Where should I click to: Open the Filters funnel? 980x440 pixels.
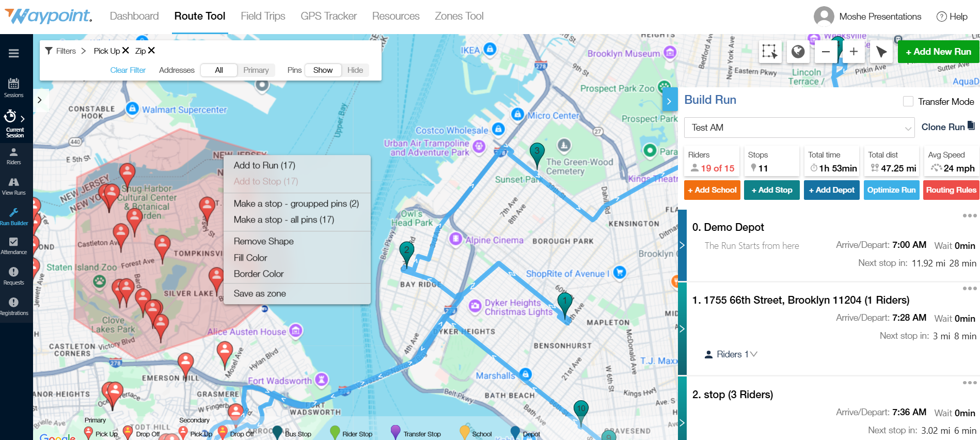click(49, 51)
